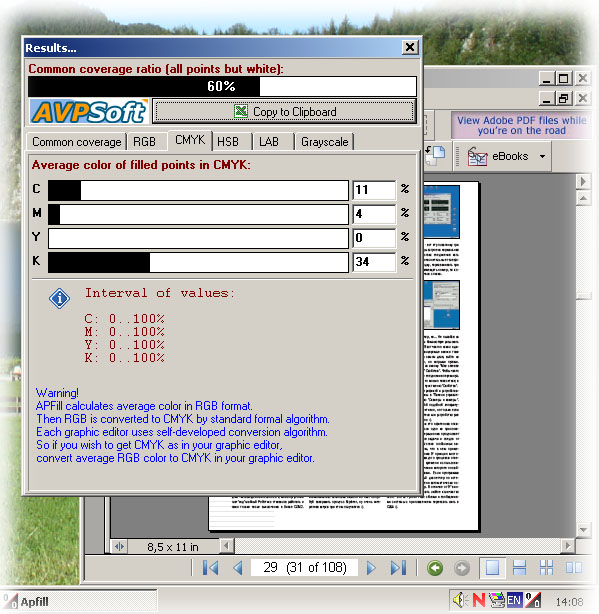This screenshot has height=614, width=599.
Task: Click EN language indicator in tray
Action: (514, 600)
